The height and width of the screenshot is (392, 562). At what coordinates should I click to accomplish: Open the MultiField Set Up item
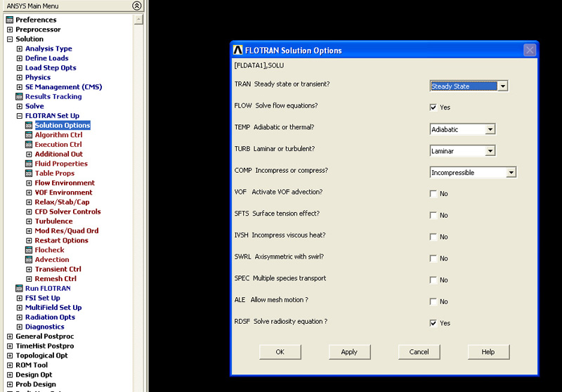point(53,308)
